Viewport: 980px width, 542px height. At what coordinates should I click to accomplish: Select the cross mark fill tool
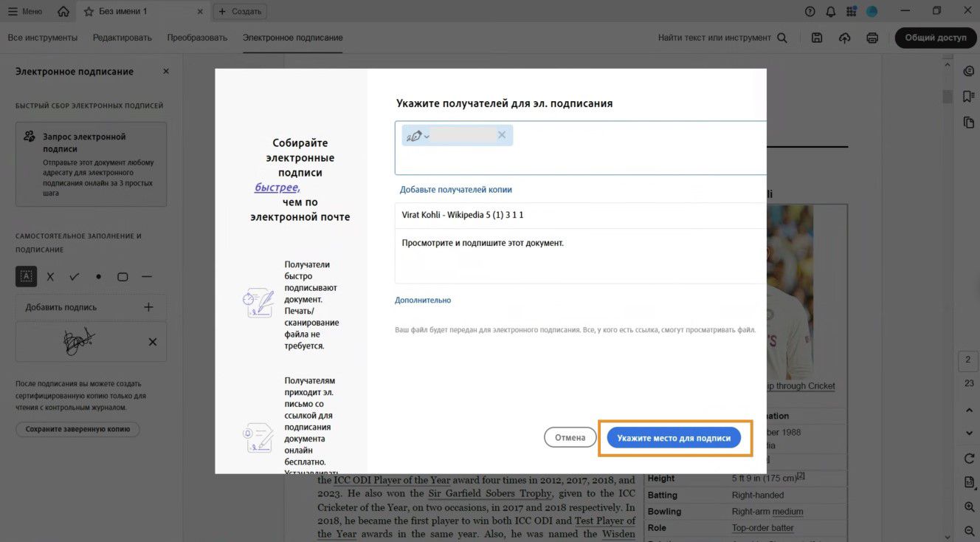(50, 277)
